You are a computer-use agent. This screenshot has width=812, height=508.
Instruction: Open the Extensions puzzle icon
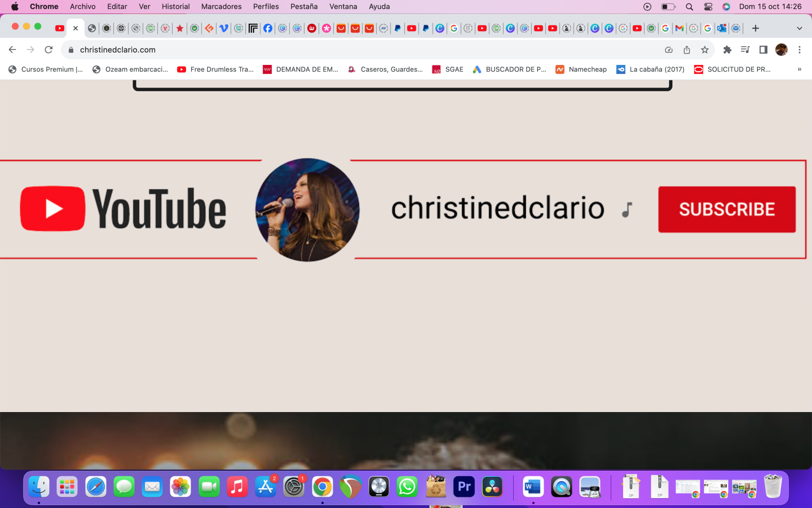pos(727,50)
